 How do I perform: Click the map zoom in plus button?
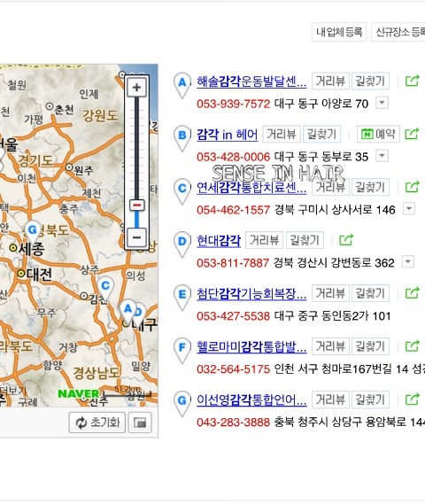(136, 87)
